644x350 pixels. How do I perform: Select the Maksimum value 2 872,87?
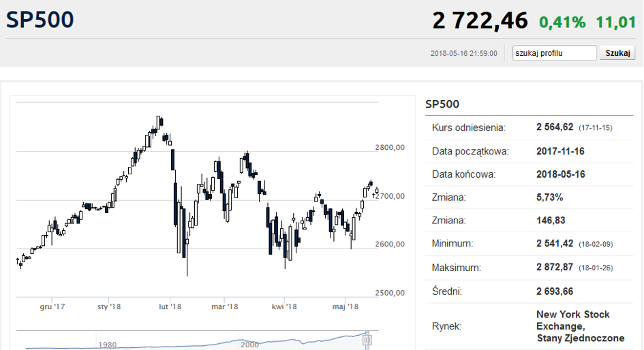tap(555, 268)
